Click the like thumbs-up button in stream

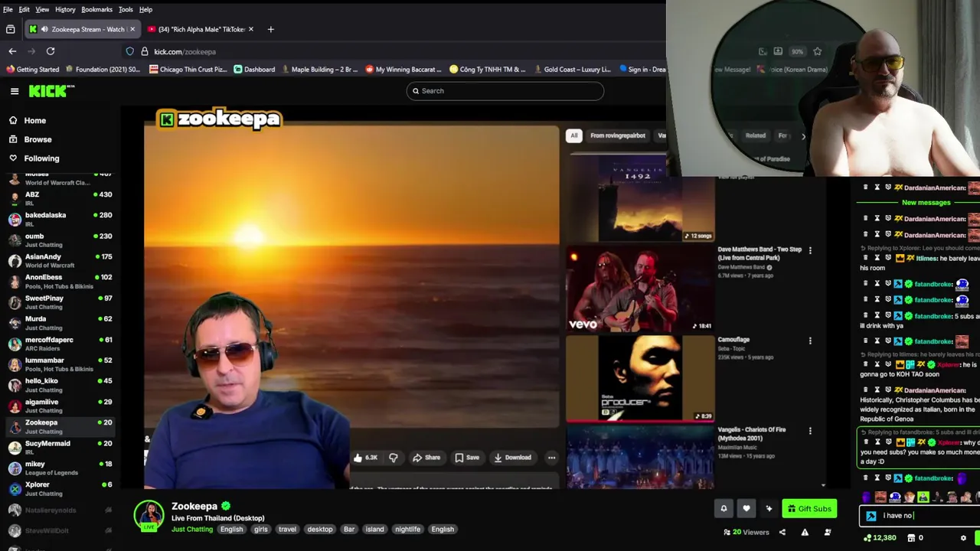366,458
